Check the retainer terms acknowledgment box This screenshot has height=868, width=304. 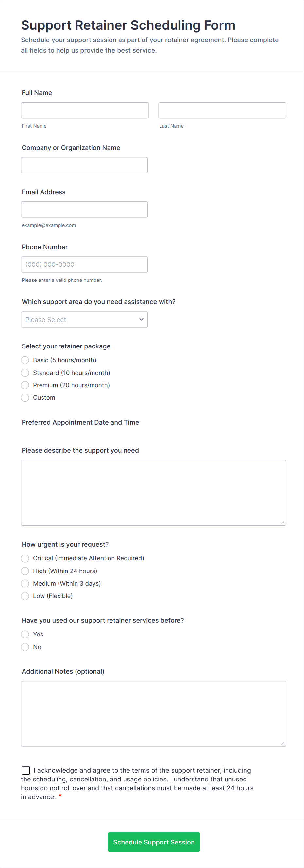25,770
